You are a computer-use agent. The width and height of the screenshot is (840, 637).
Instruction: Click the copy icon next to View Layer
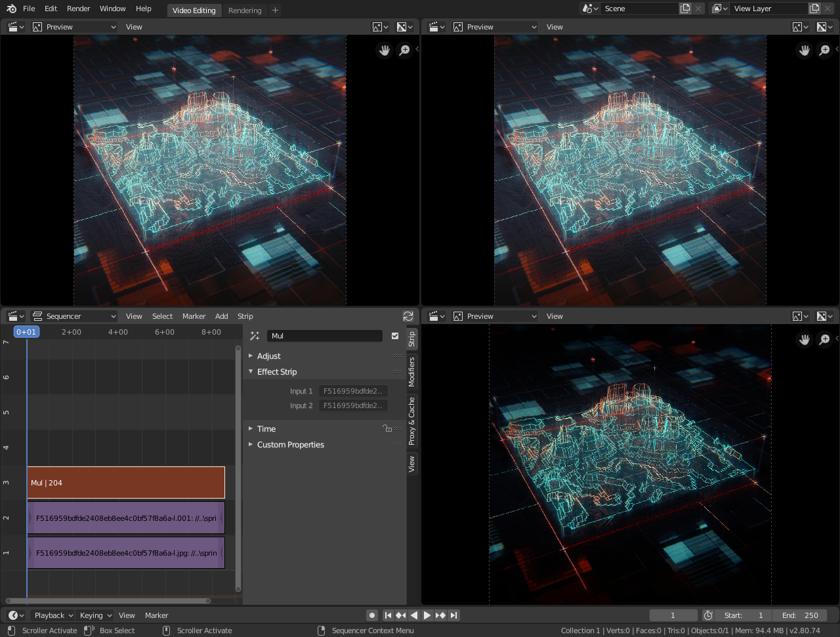point(814,9)
